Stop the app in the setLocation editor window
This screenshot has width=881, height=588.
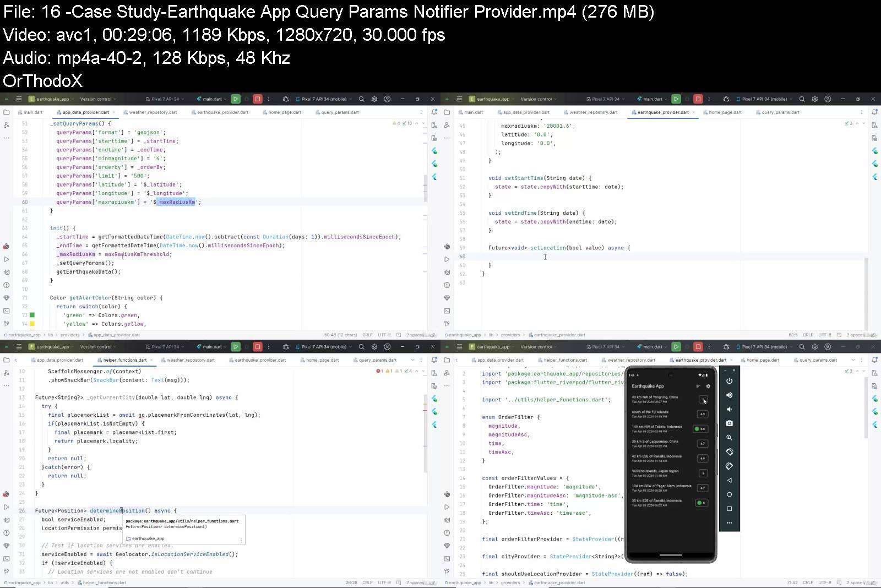pyautogui.click(x=698, y=99)
